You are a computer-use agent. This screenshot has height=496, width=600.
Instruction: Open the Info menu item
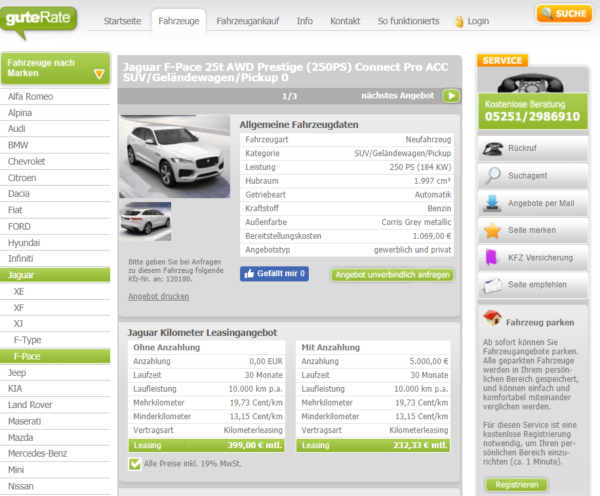pyautogui.click(x=305, y=21)
